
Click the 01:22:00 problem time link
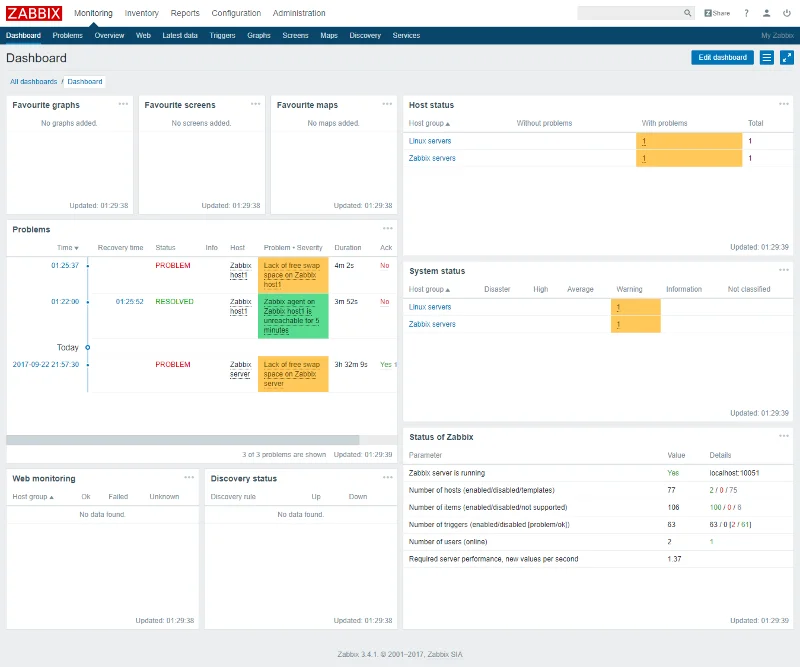[65, 302]
